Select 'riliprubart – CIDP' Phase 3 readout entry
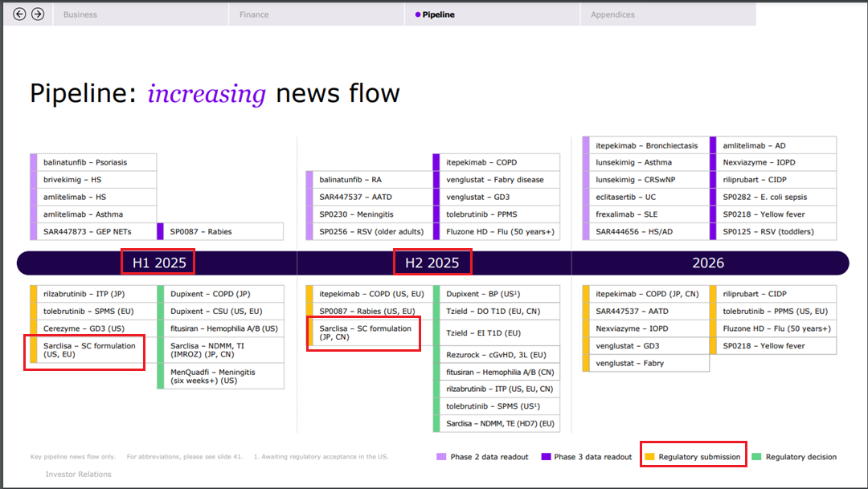The width and height of the screenshot is (868, 489). [773, 180]
